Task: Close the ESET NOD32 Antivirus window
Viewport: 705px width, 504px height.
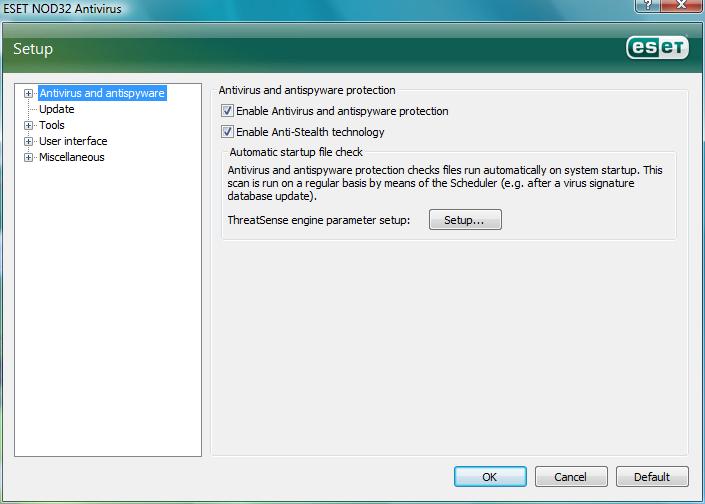Action: point(682,5)
